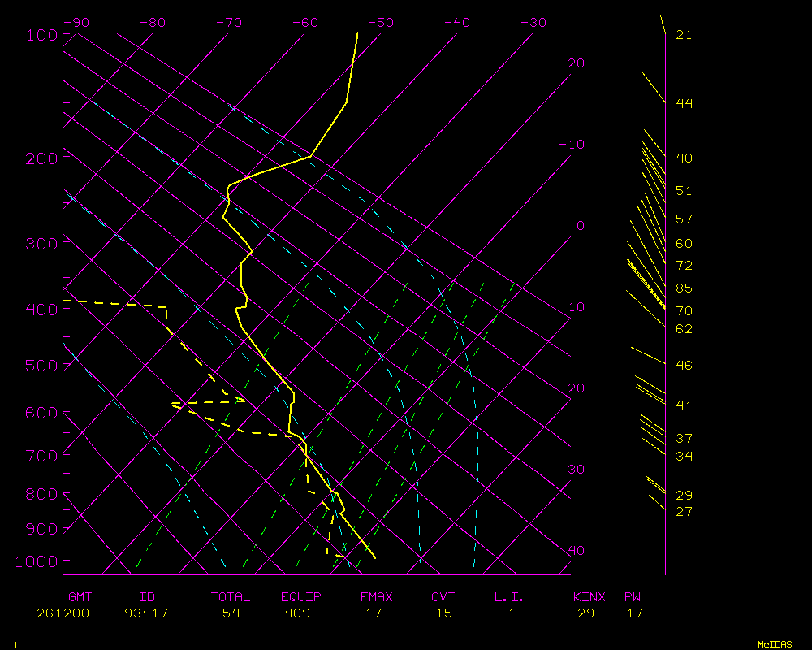The height and width of the screenshot is (650, 812).
Task: Click the GMT header label
Action: click(x=80, y=597)
